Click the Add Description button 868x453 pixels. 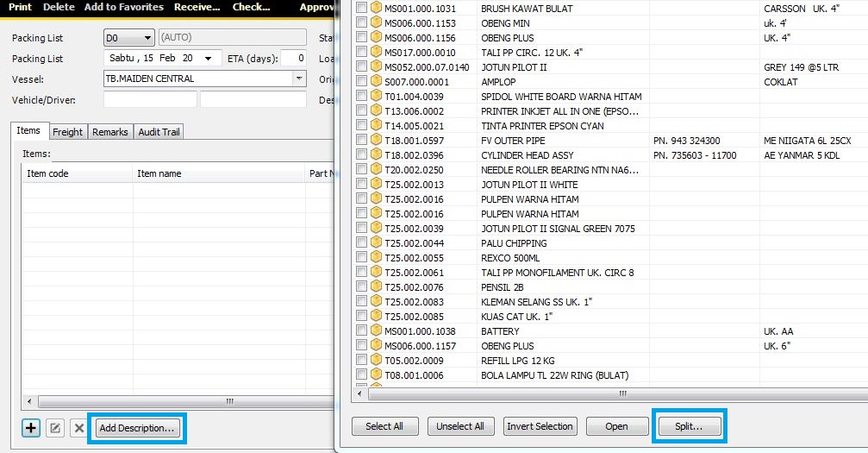[x=137, y=428]
